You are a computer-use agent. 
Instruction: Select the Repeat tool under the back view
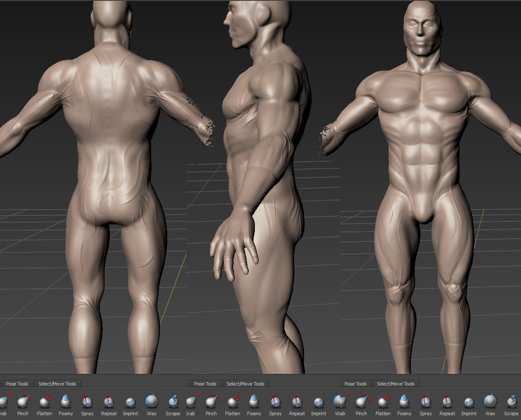[x=108, y=404]
